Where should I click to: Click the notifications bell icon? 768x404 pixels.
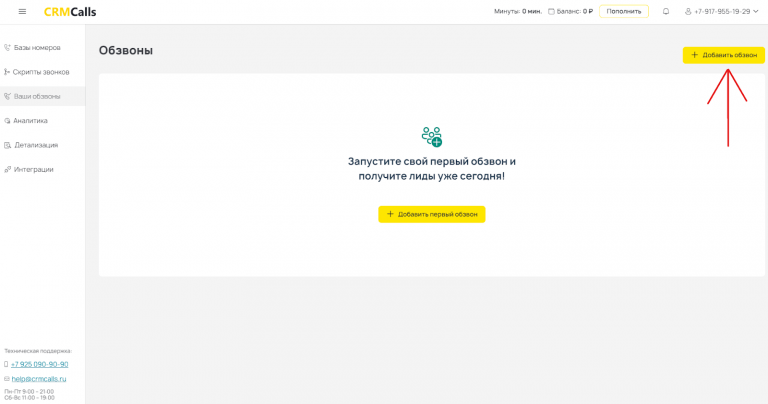pos(666,12)
